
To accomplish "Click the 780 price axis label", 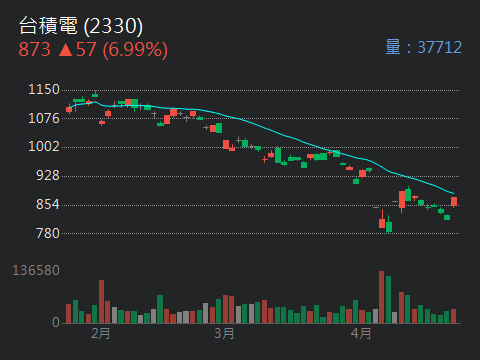I will click(x=48, y=233).
